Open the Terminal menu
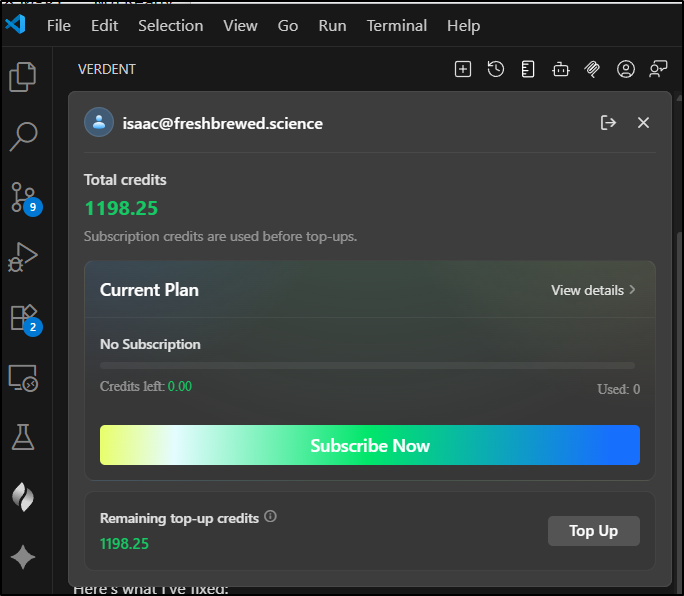Image resolution: width=684 pixels, height=596 pixels. pos(396,25)
